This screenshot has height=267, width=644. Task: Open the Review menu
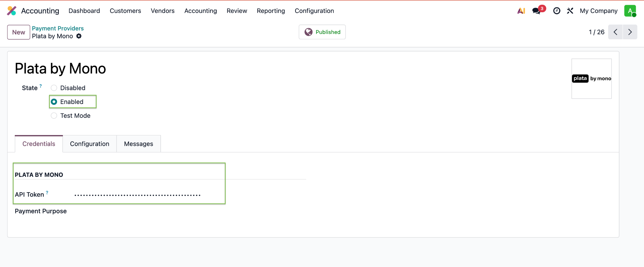237,11
